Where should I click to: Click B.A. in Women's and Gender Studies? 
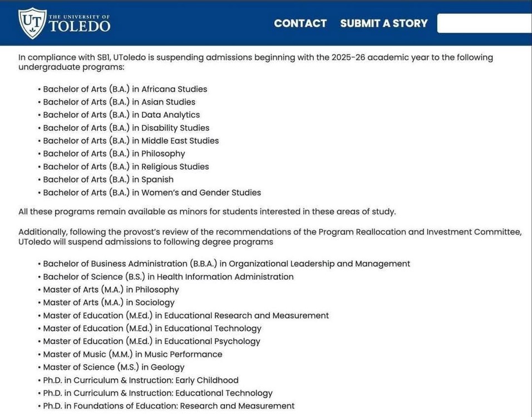152,192
